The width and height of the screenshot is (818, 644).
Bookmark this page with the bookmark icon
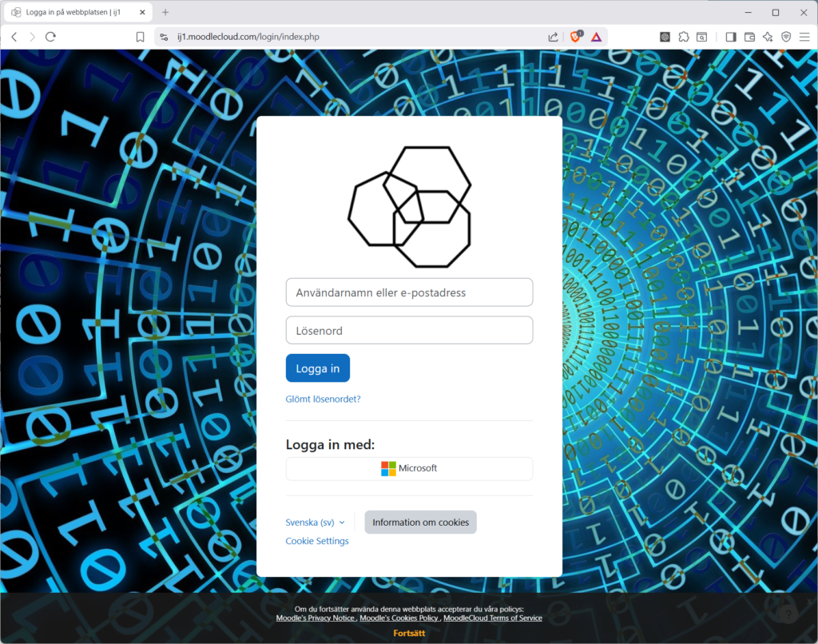coord(140,37)
